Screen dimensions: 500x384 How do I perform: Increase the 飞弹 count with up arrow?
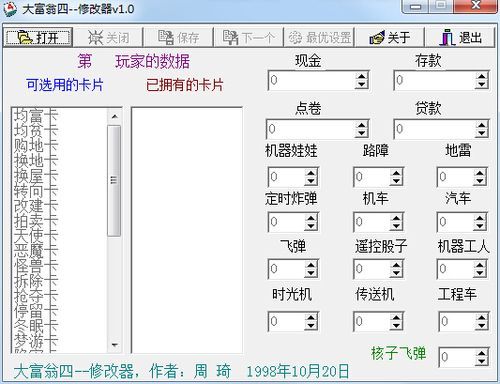coord(311,265)
